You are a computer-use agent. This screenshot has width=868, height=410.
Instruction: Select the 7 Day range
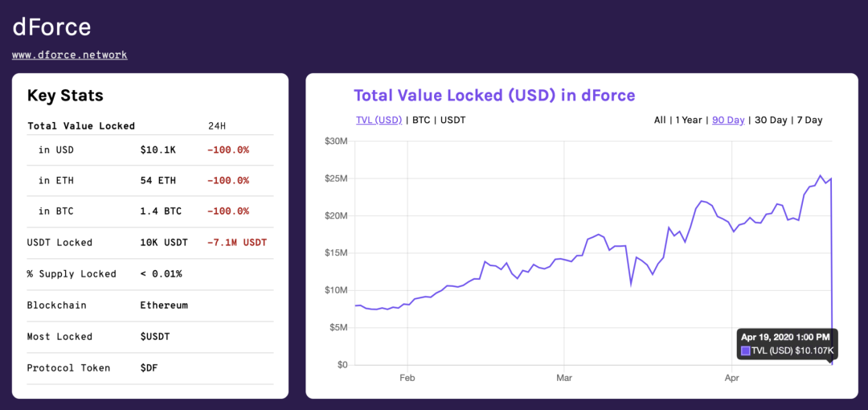tap(810, 120)
